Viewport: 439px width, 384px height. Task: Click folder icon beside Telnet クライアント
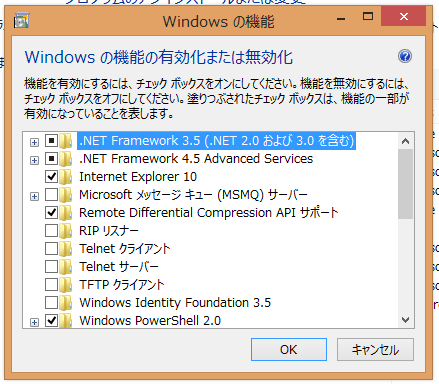point(66,249)
